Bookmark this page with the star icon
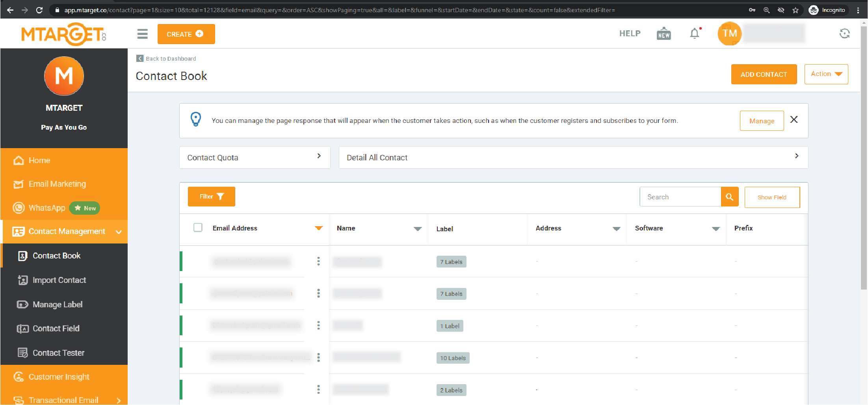Image resolution: width=868 pixels, height=405 pixels. point(795,10)
